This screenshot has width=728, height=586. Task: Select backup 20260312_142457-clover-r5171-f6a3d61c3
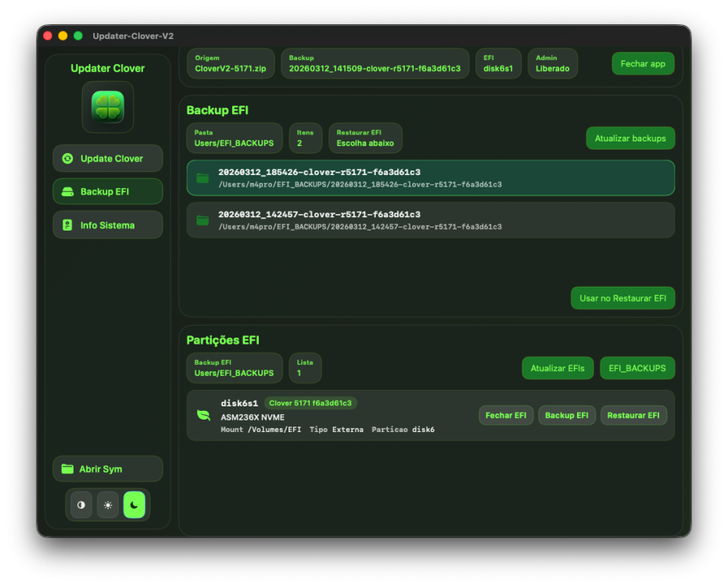(x=430, y=220)
